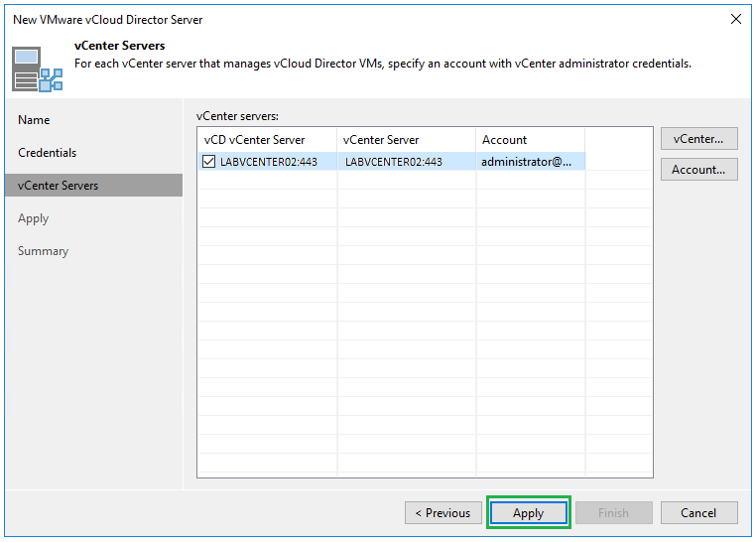The image size is (756, 542).
Task: Click the greyed-out Finish button
Action: (613, 513)
